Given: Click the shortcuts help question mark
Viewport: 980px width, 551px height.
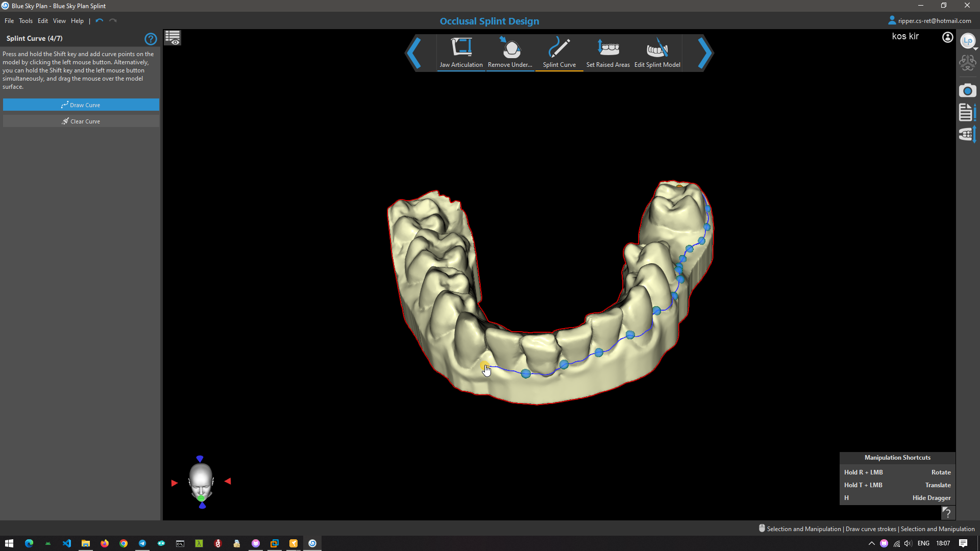Looking at the screenshot, I should coord(947,512).
